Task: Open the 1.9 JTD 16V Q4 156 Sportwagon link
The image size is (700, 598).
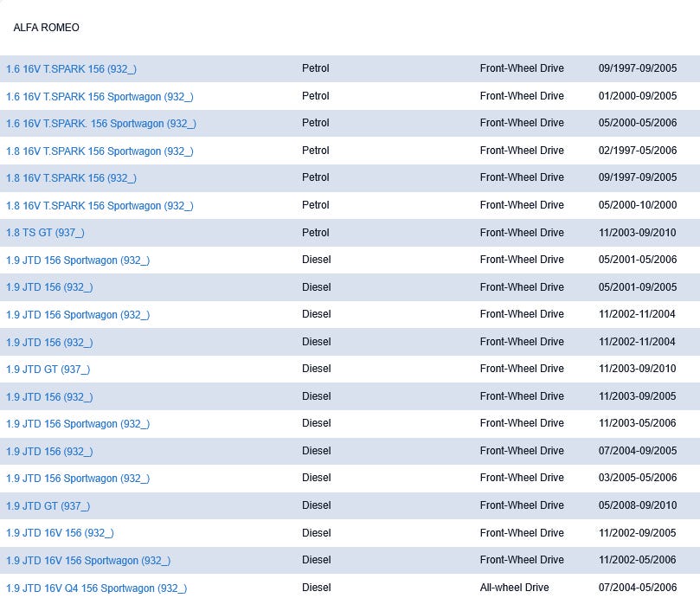Action: click(x=96, y=588)
